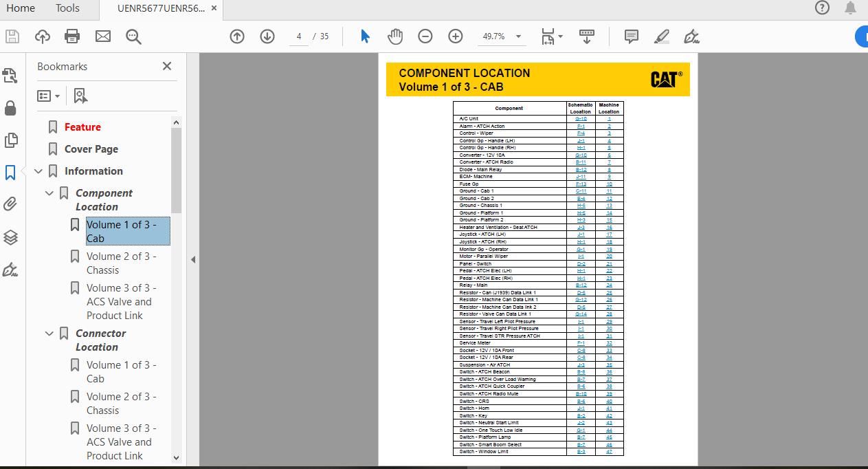The width and height of the screenshot is (868, 469).
Task: Click the COMPONENT LOCATION page heading
Action: tap(465, 73)
